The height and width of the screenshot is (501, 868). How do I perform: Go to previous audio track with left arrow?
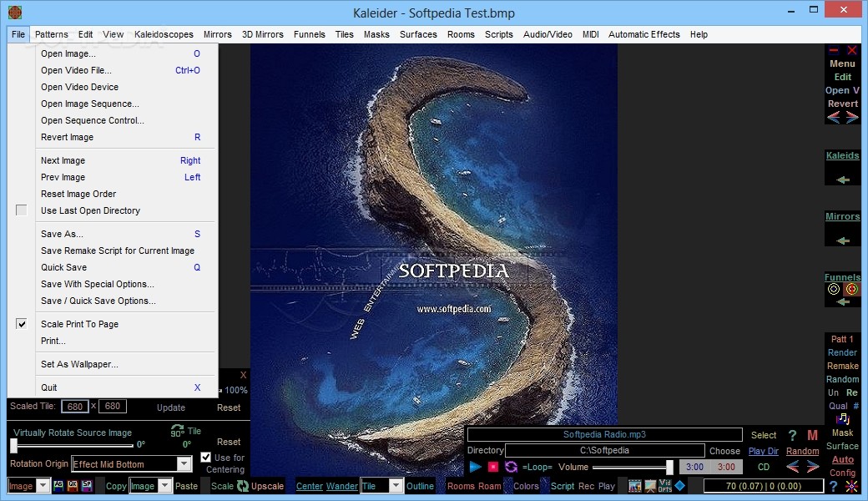[x=793, y=467]
